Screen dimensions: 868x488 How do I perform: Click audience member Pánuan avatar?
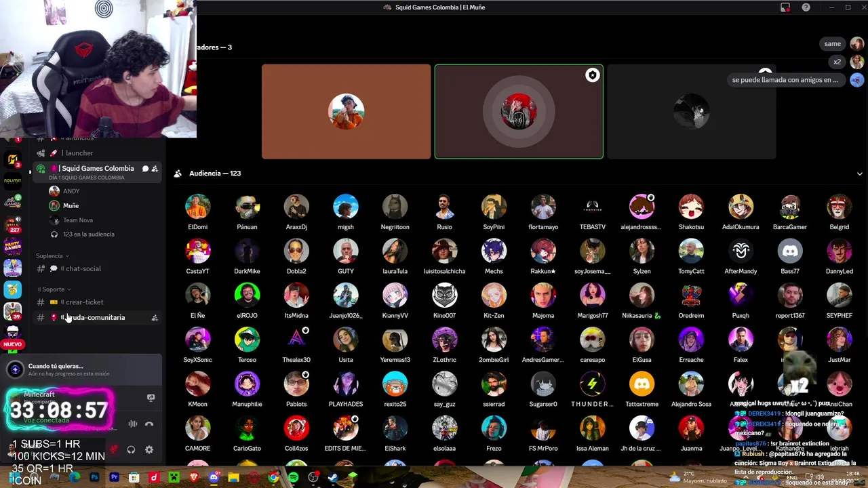pos(247,207)
